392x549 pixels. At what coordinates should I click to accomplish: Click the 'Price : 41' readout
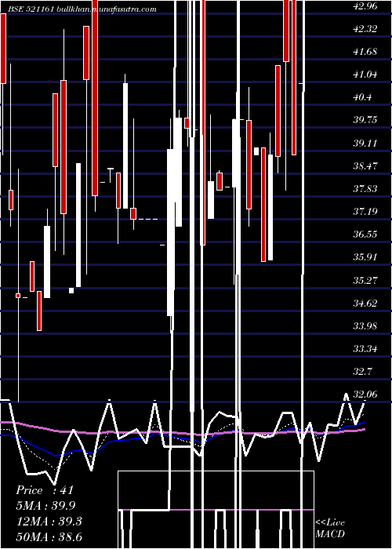[45, 490]
